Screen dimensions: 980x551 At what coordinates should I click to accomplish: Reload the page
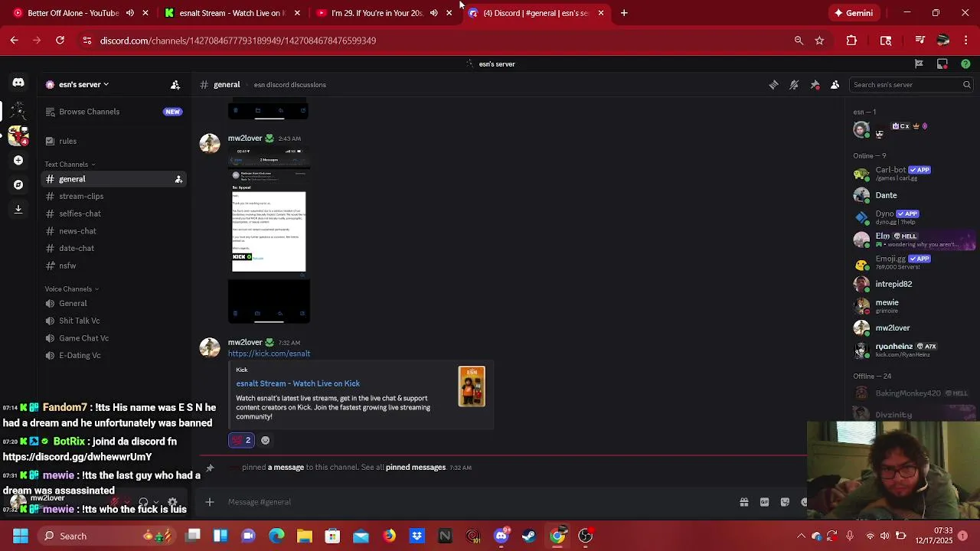coord(60,41)
